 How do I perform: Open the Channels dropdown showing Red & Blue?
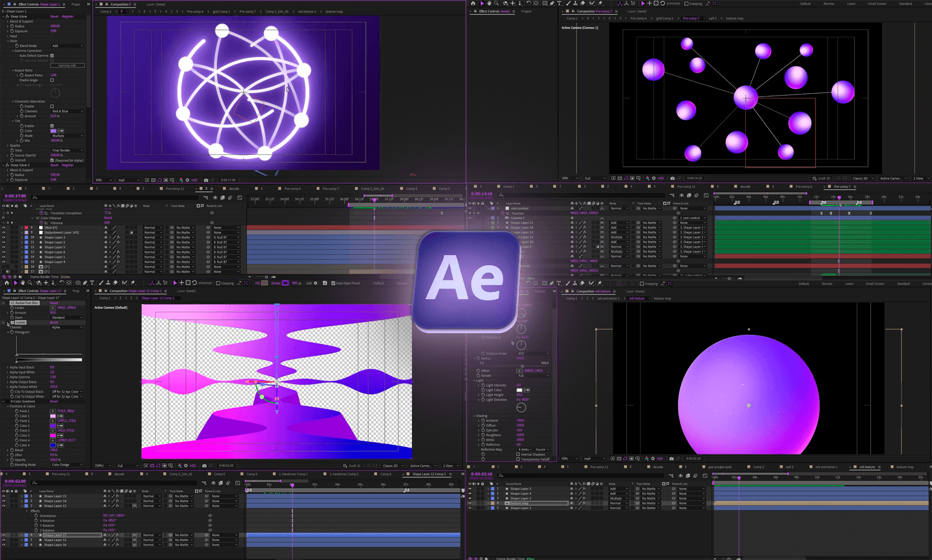(67, 111)
